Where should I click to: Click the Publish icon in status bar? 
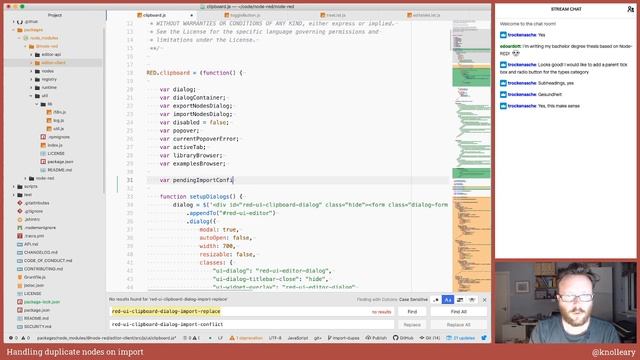coord(368,338)
